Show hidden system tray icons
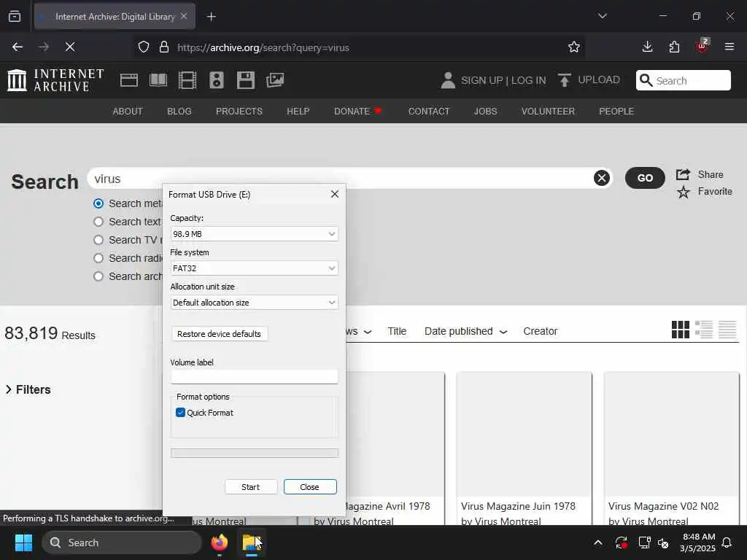The image size is (747, 560). coord(598,542)
